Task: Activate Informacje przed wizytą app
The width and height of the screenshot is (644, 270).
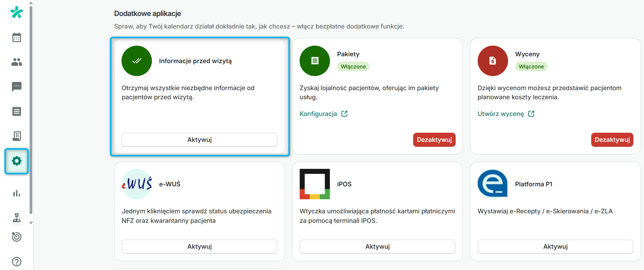Action: tap(199, 140)
